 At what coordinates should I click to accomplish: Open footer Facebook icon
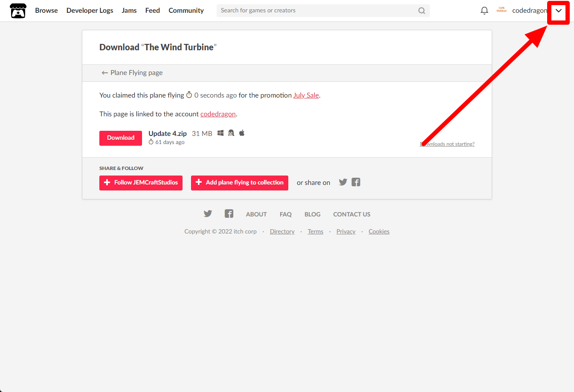tap(229, 214)
